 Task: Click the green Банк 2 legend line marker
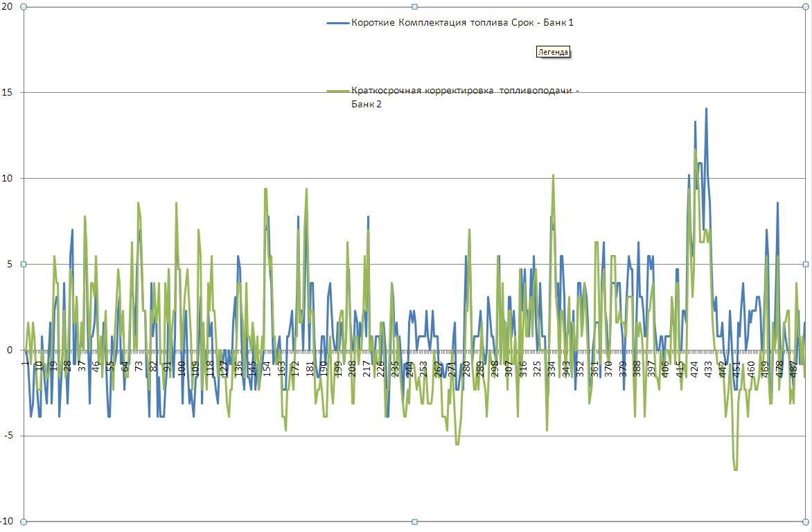pos(338,91)
